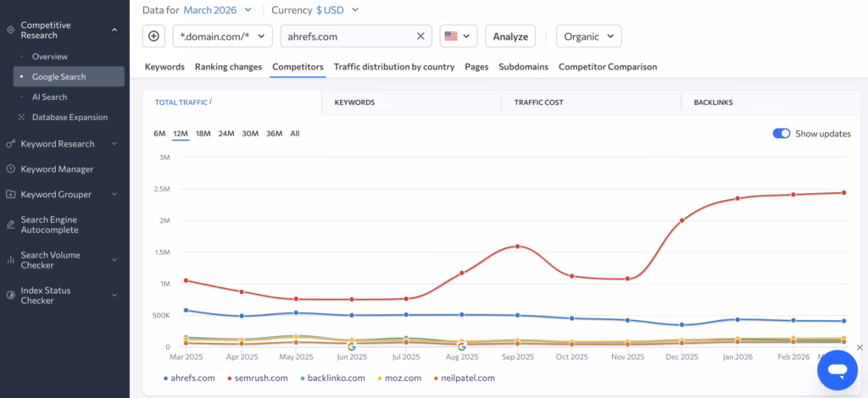Toggle moz.com series in legend
This screenshot has width=868, height=398.
click(x=398, y=378)
